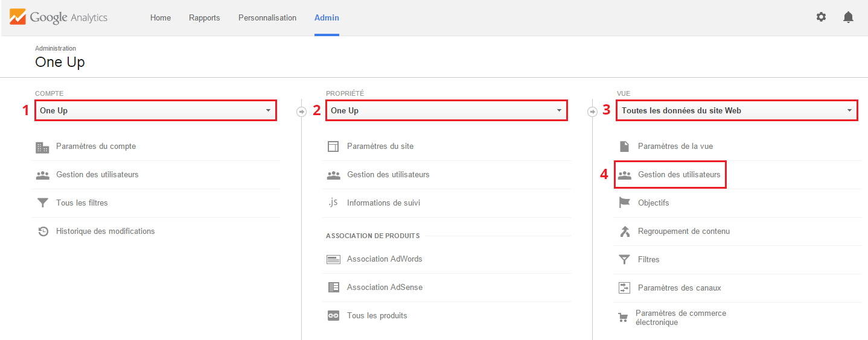Click the One Up page title
Image resolution: width=868 pixels, height=340 pixels.
click(60, 62)
